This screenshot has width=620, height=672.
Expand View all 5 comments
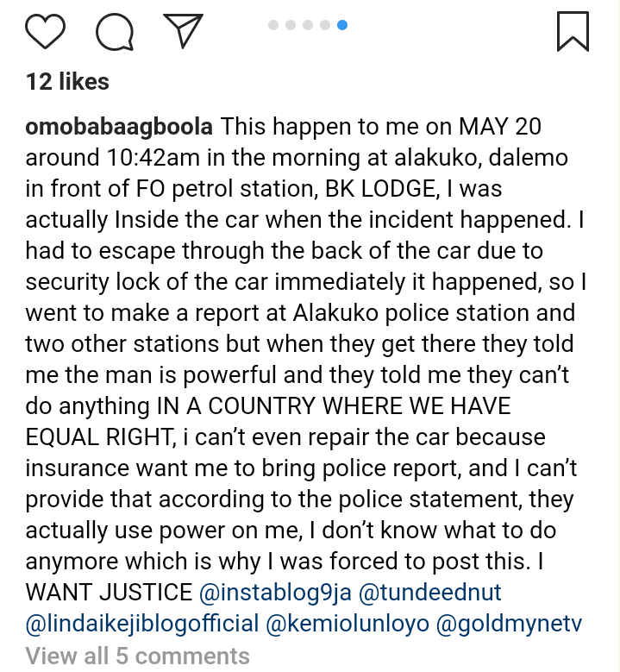137,656
